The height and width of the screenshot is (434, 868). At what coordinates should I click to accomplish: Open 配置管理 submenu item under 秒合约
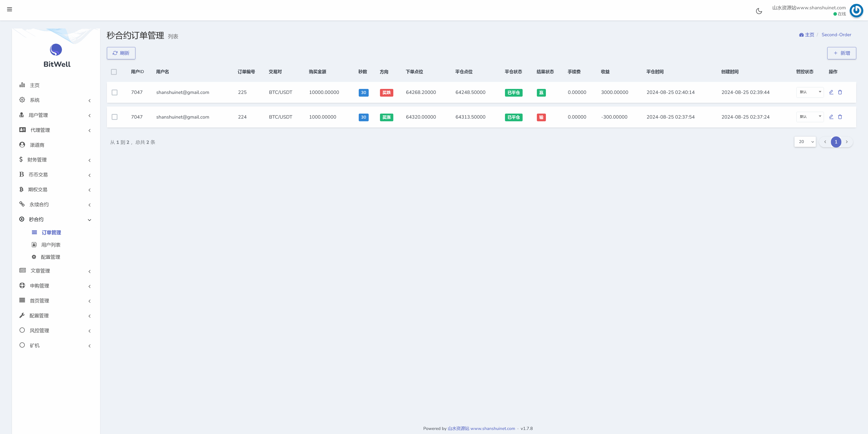pos(50,257)
